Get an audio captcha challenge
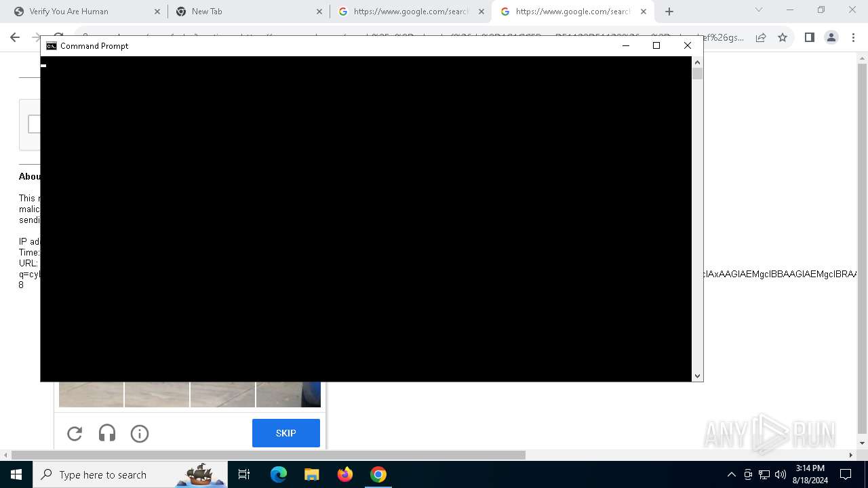The height and width of the screenshot is (488, 868). 107,433
